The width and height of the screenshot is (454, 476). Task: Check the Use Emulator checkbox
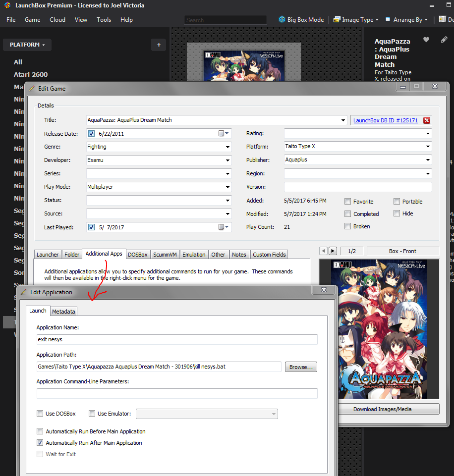point(92,413)
